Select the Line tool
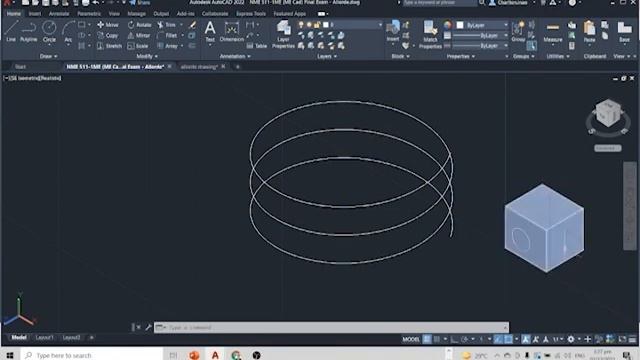The height and width of the screenshot is (360, 640). (11, 31)
